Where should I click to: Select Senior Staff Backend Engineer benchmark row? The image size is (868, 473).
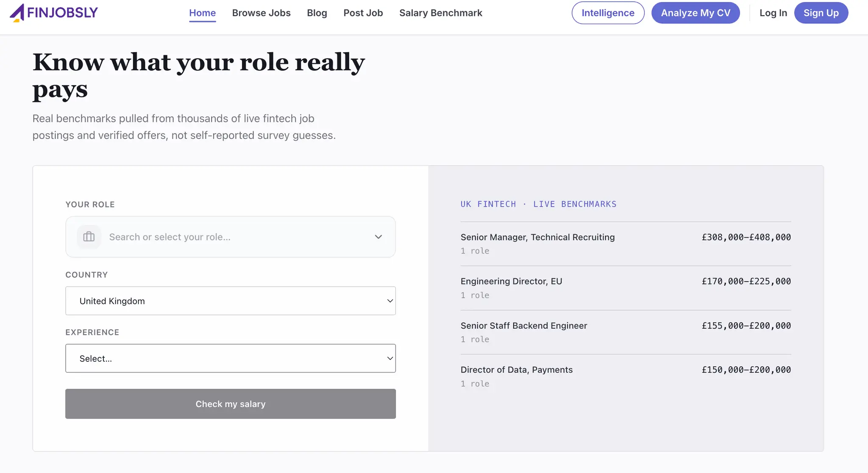tap(626, 332)
